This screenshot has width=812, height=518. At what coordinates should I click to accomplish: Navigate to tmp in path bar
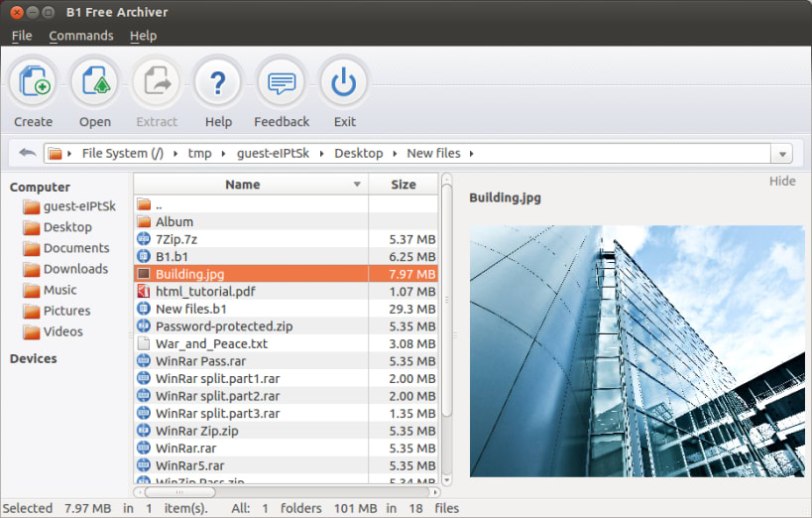[199, 154]
